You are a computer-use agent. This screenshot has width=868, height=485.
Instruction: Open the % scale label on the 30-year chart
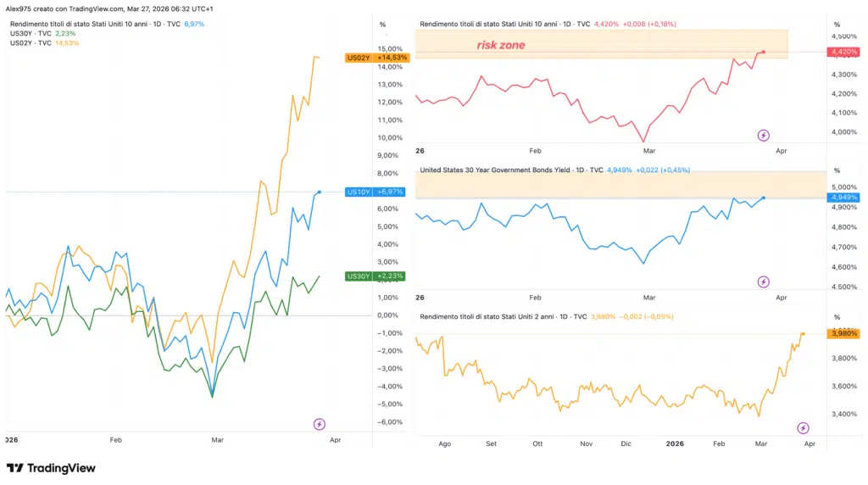click(x=837, y=170)
